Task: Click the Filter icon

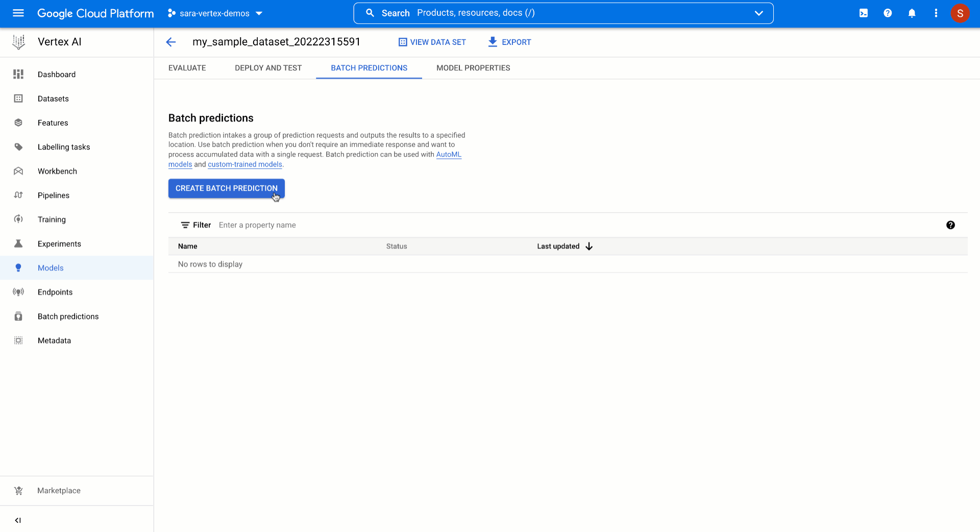Action: 185,225
